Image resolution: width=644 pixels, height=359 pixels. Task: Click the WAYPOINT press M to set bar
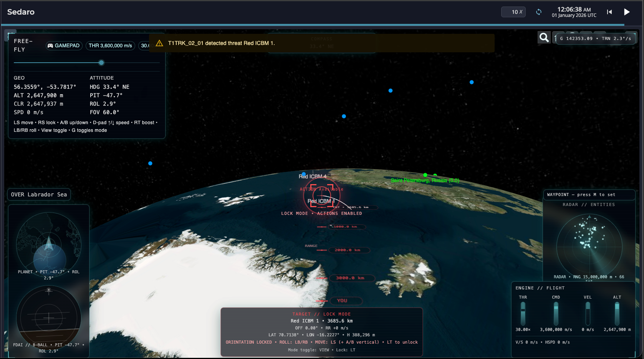[x=589, y=195]
